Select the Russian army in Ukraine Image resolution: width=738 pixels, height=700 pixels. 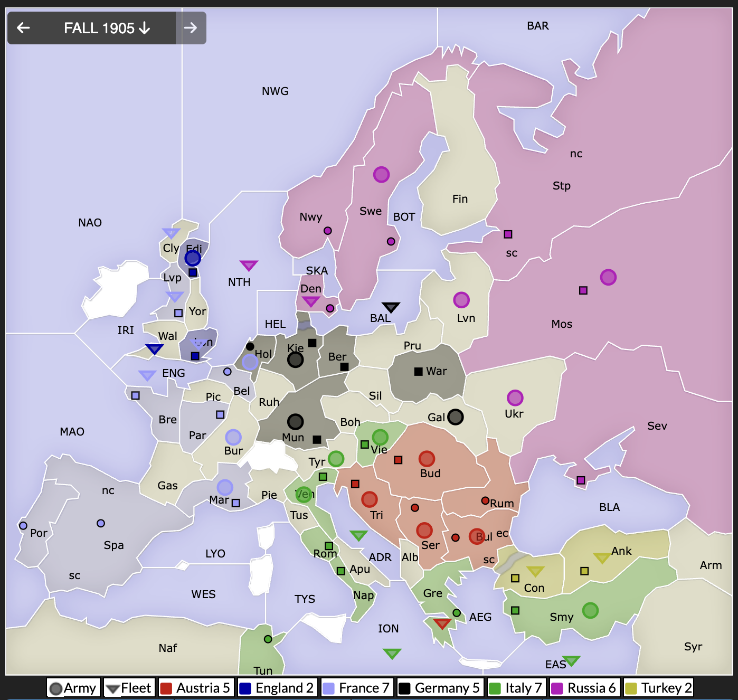pyautogui.click(x=515, y=398)
